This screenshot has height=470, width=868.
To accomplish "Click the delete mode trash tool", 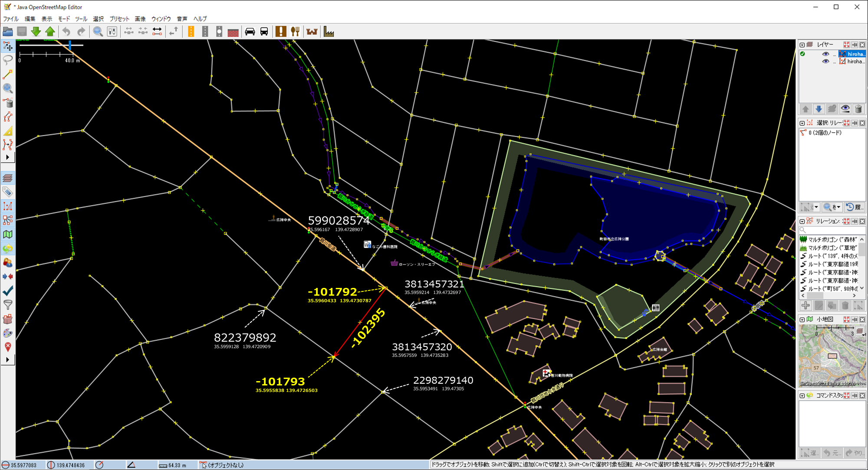I will click(x=8, y=103).
